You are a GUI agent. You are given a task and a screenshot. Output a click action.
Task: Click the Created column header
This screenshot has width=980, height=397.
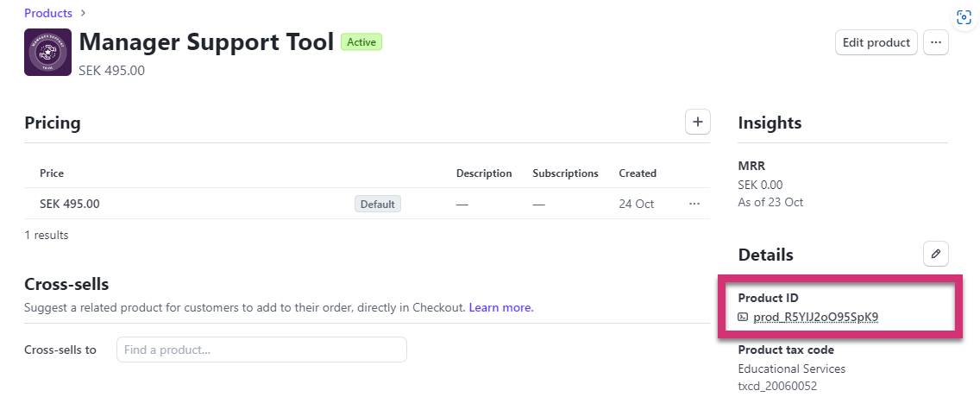[637, 173]
